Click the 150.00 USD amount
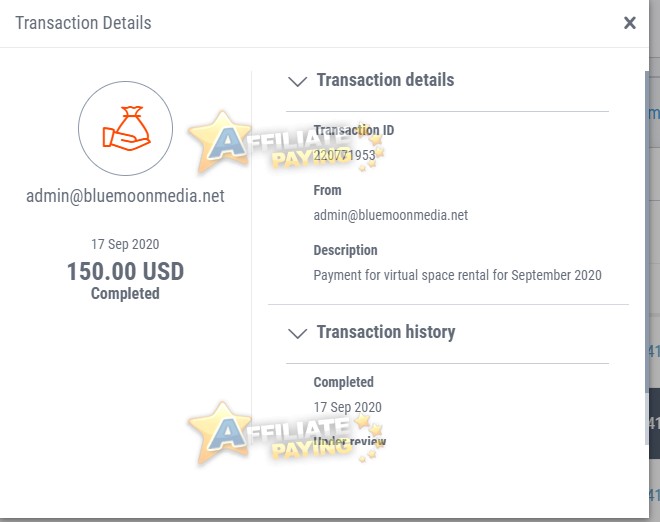The image size is (660, 522). pos(125,271)
